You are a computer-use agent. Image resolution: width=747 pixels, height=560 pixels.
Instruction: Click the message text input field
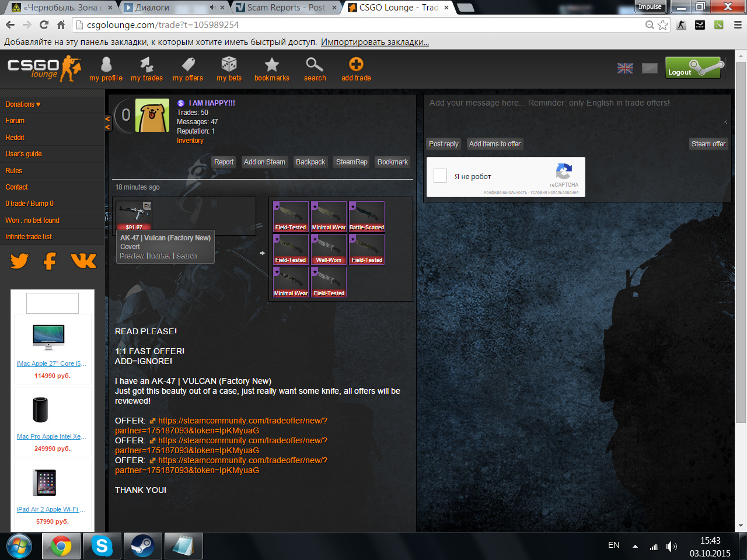click(577, 111)
